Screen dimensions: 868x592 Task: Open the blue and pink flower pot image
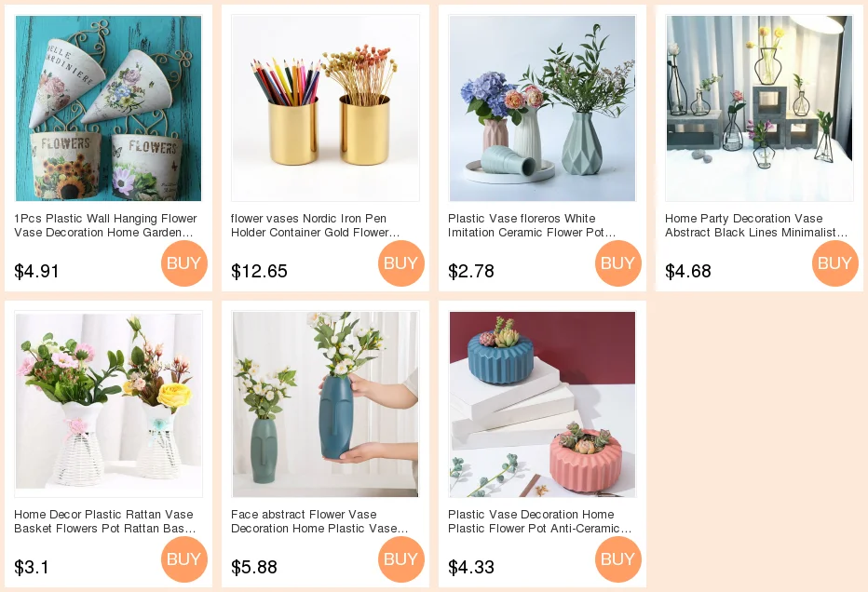542,405
